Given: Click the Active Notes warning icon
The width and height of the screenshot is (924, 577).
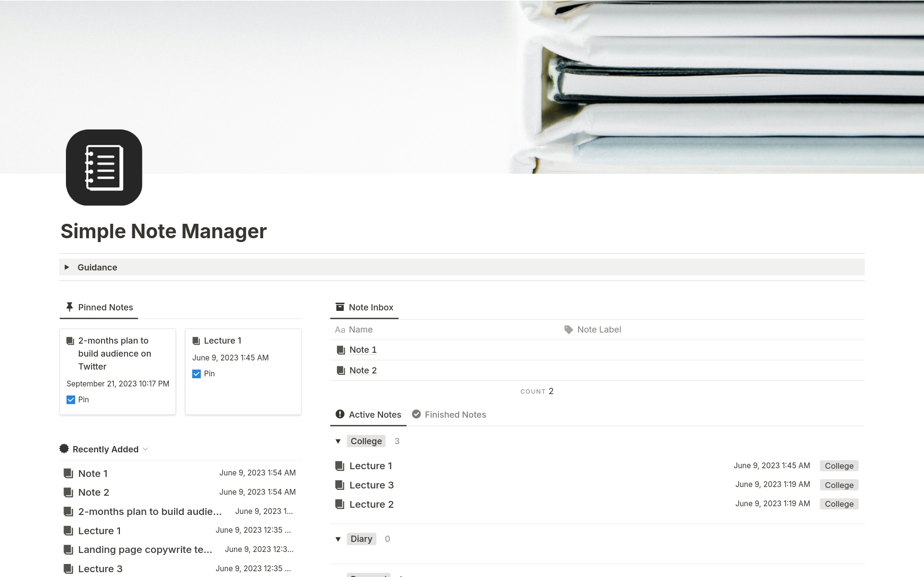Looking at the screenshot, I should click(x=339, y=414).
